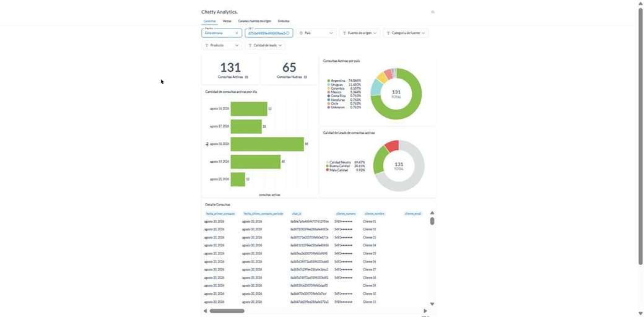Image resolution: width=644 pixels, height=317 pixels.
Task: Click the info icon beside Consultas Activas
Action: tap(246, 77)
